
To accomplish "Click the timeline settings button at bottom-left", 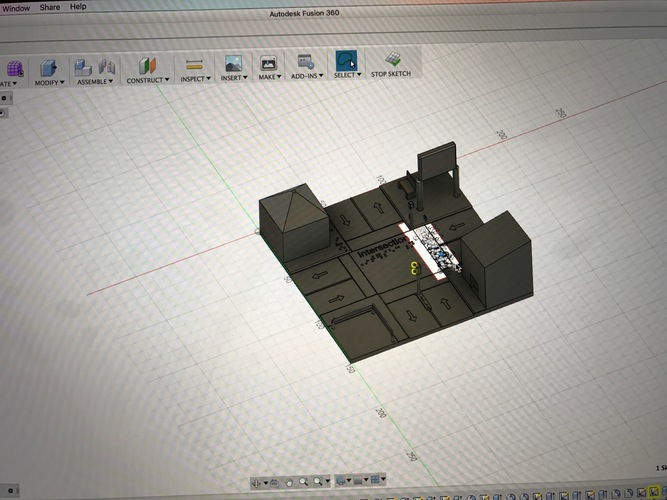I will 11,491.
